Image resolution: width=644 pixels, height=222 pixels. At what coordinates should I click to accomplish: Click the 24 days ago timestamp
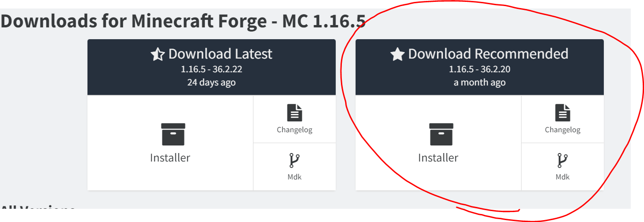click(211, 83)
